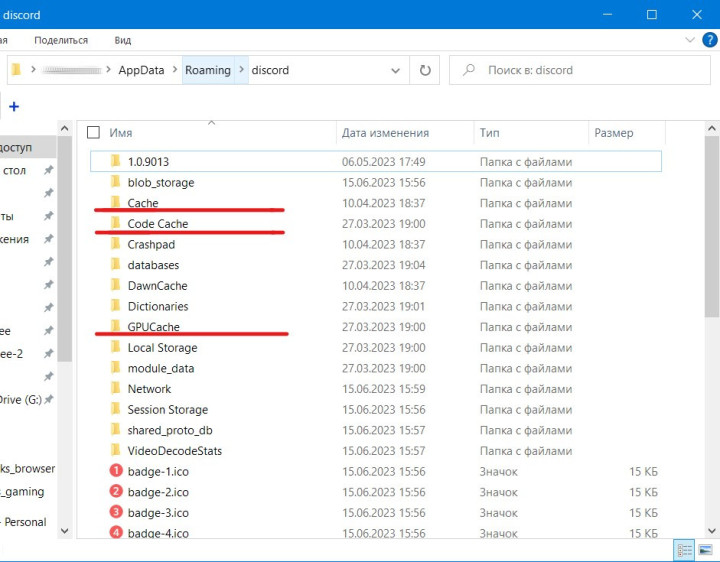This screenshot has width=720, height=562.
Task: Open the chevron after Roaming in the breadcrumb
Action: 241,70
